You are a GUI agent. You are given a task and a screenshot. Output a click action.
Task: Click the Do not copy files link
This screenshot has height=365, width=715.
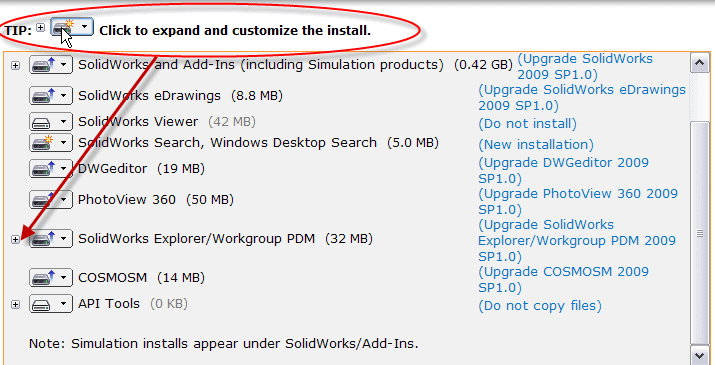[x=540, y=306]
